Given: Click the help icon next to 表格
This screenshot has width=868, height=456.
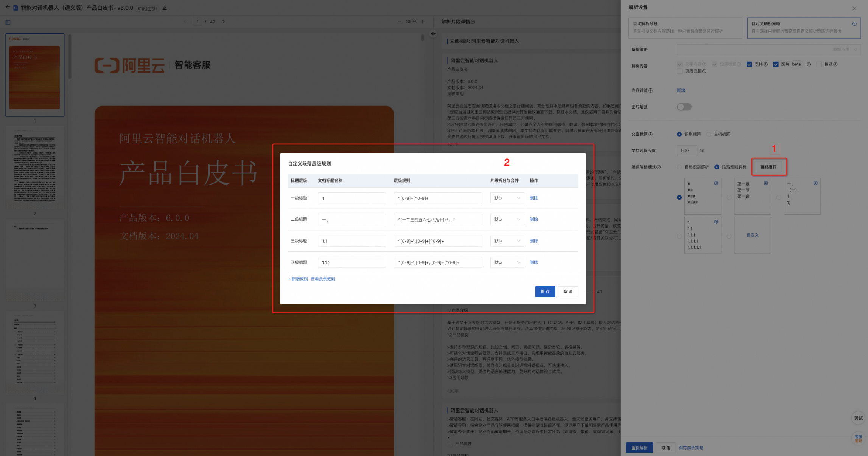Looking at the screenshot, I should [765, 64].
